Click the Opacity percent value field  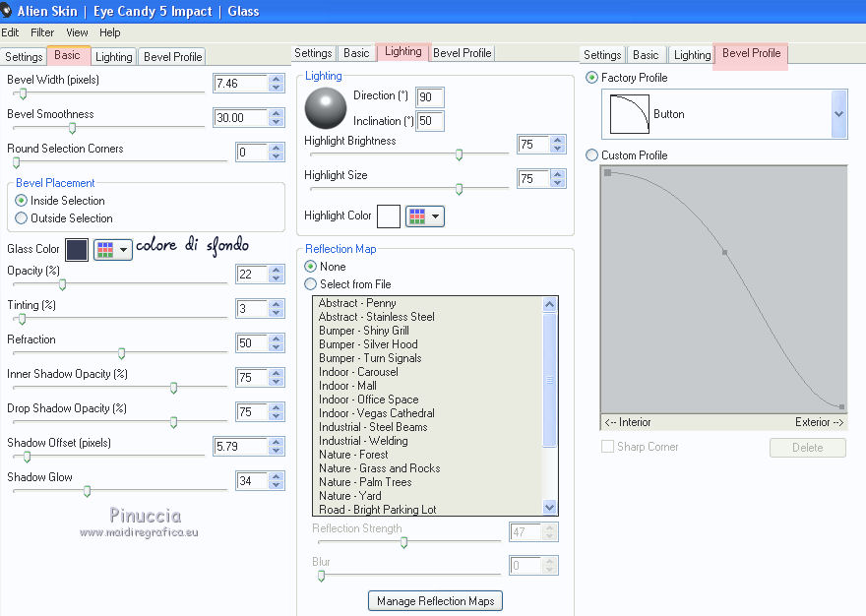point(252,274)
